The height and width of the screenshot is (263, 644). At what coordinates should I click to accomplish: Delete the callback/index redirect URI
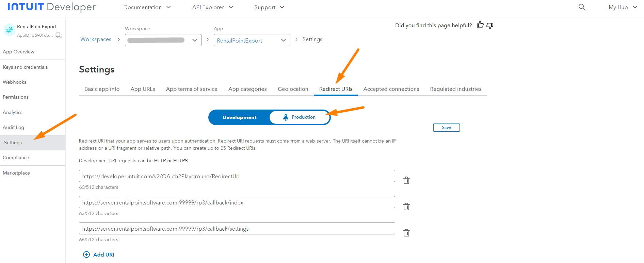click(x=406, y=207)
